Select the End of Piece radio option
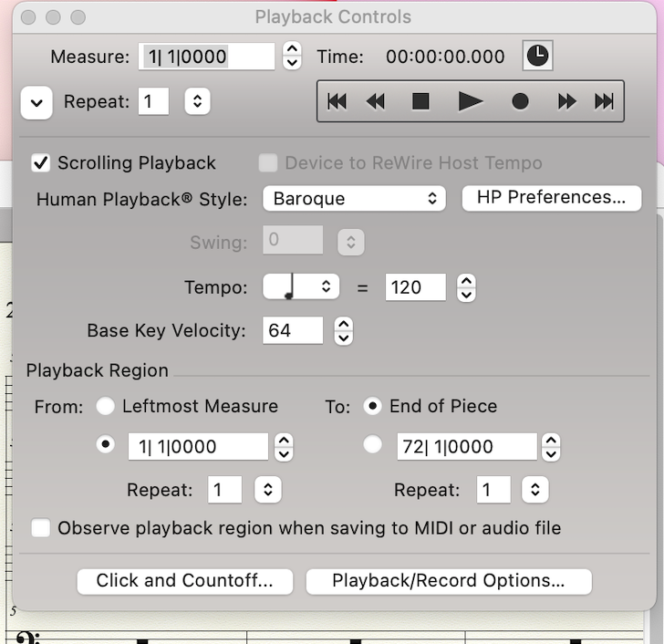This screenshot has width=664, height=644. coord(372,406)
